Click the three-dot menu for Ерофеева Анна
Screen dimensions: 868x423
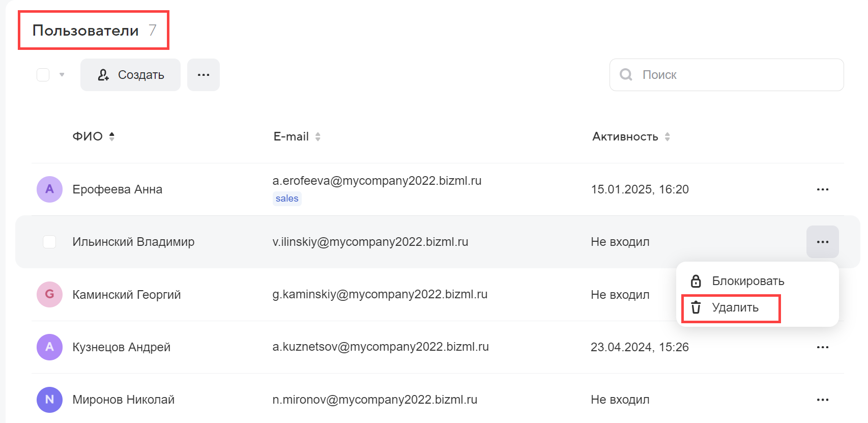822,189
